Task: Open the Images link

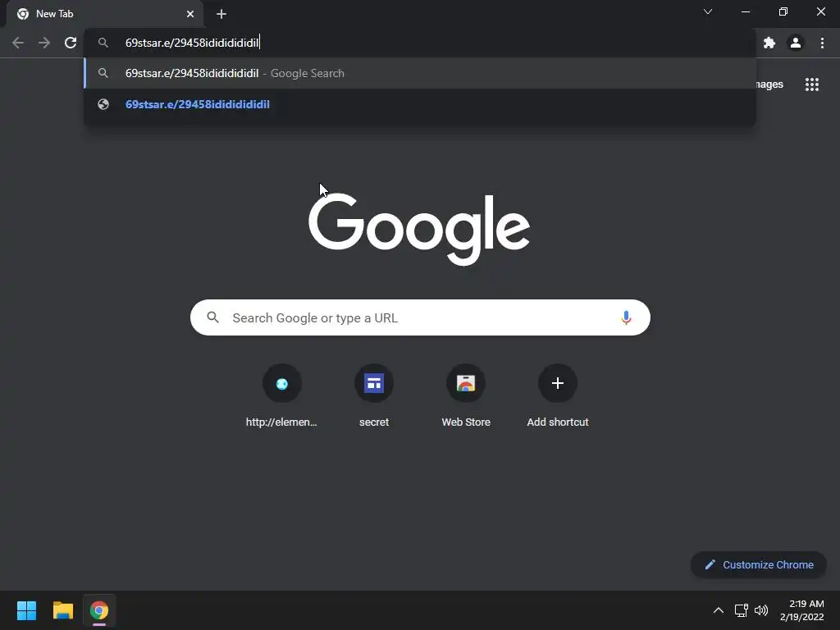Action: [769, 84]
